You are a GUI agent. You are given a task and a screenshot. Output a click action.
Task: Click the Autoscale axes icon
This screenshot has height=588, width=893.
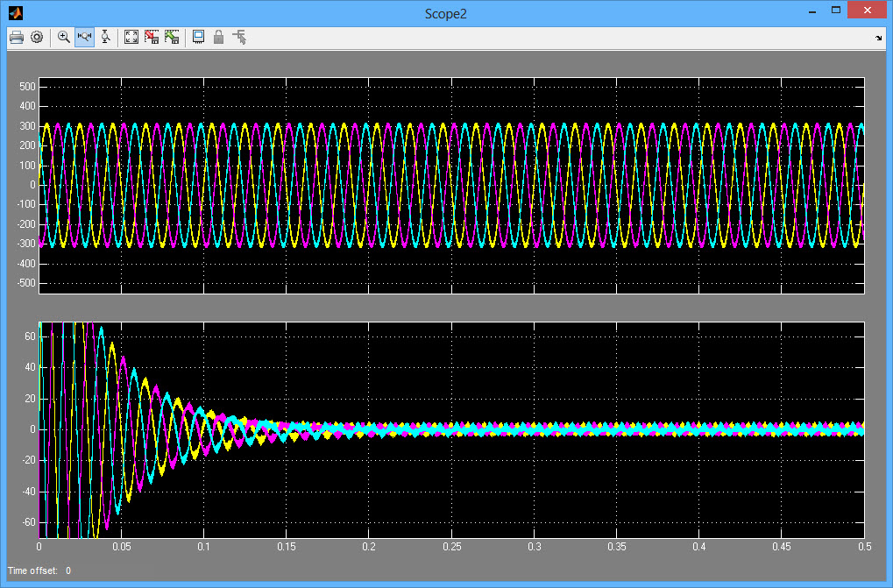(x=131, y=38)
